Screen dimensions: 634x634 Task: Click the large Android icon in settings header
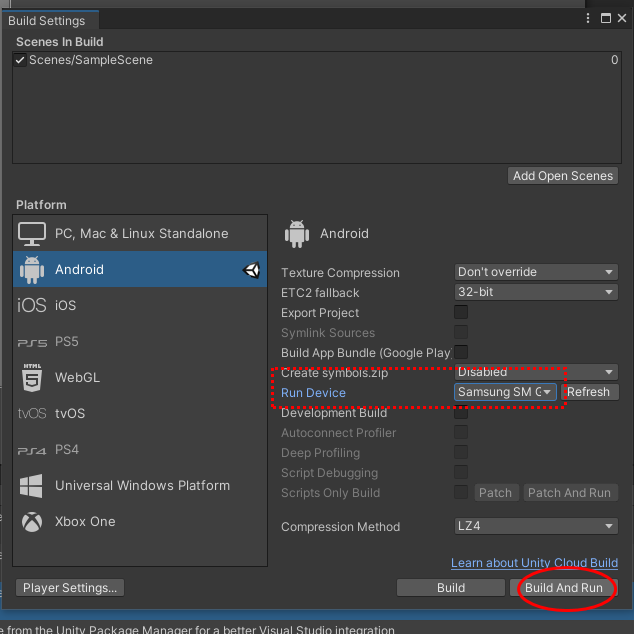pyautogui.click(x=297, y=234)
